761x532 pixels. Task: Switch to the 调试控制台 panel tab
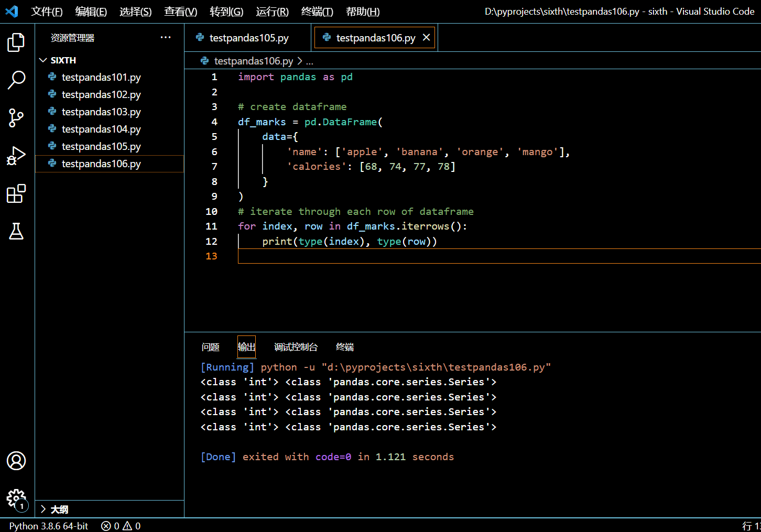[x=296, y=347]
